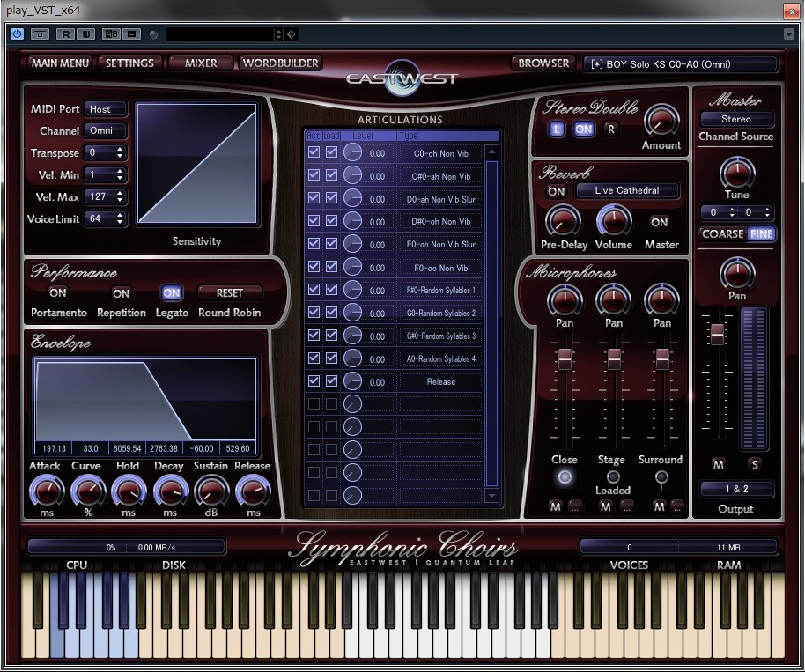Click the envelope Curve knob
This screenshot has height=672, width=805.
tap(88, 491)
